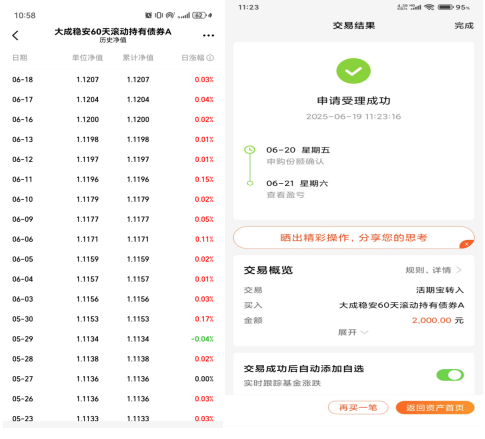Tap the info icon beside 日涨幅
The width and height of the screenshot is (485, 439).
tap(210, 58)
